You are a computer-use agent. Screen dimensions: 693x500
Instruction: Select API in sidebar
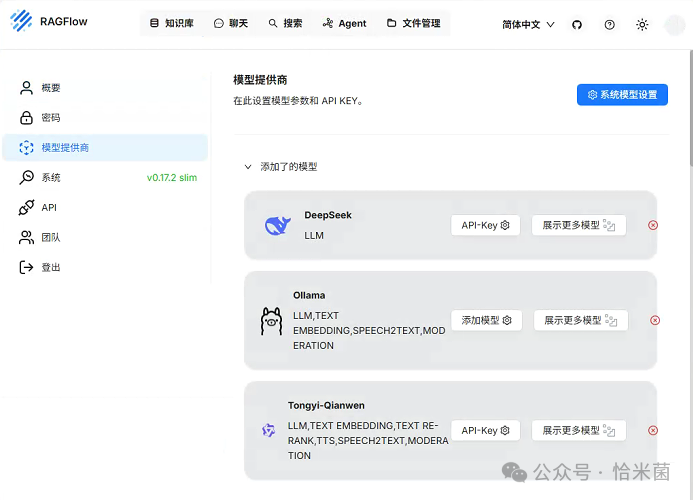coord(105,207)
